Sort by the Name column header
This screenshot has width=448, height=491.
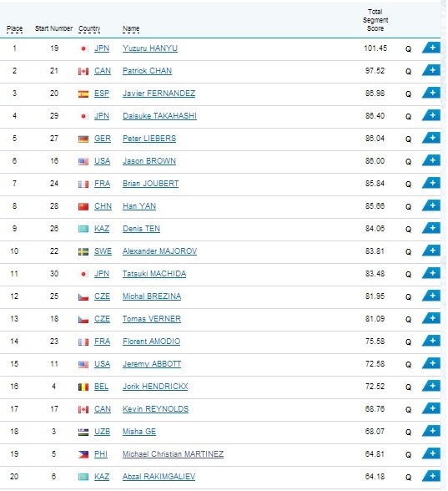tap(131, 28)
